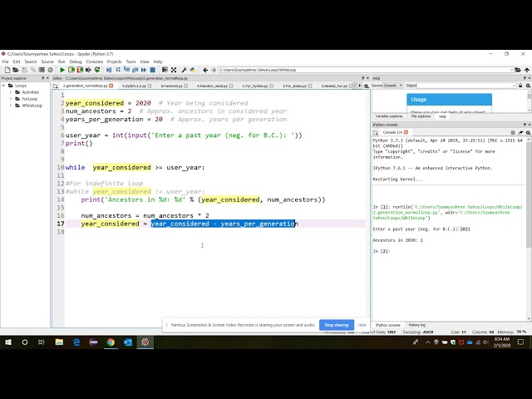Image resolution: width=532 pixels, height=399 pixels.
Task: Toggle fullscreen mode icon
Action: pyautogui.click(x=174, y=70)
